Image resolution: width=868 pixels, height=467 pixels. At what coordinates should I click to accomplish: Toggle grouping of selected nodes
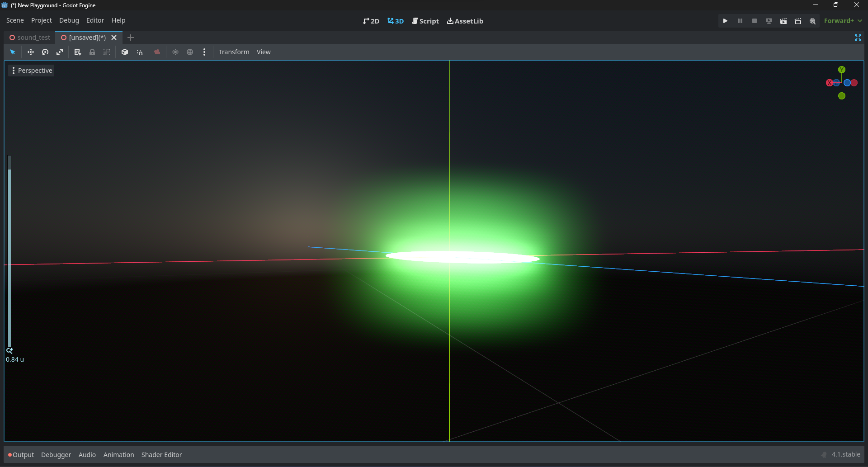tap(107, 52)
